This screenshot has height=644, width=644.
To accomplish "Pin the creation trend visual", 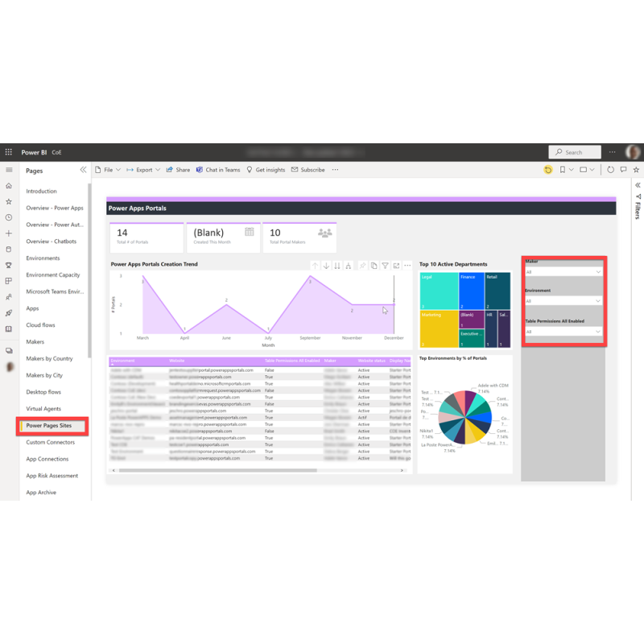I will tap(363, 266).
